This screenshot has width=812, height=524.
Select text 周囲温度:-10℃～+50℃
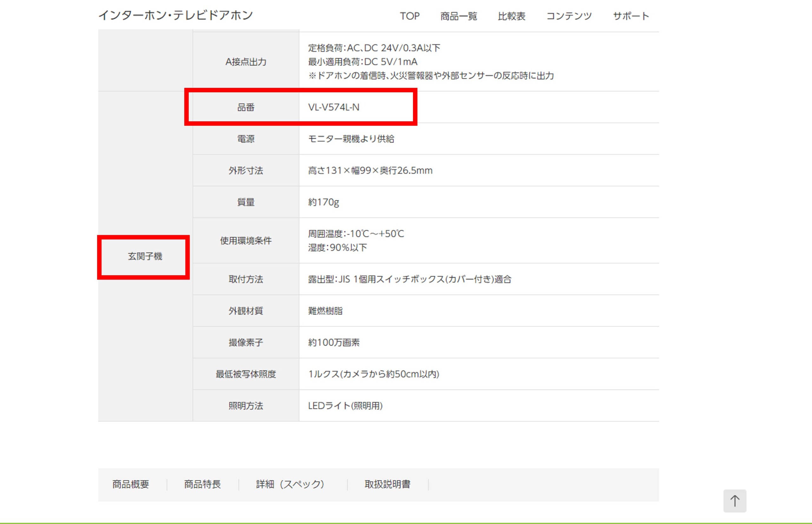[356, 234]
